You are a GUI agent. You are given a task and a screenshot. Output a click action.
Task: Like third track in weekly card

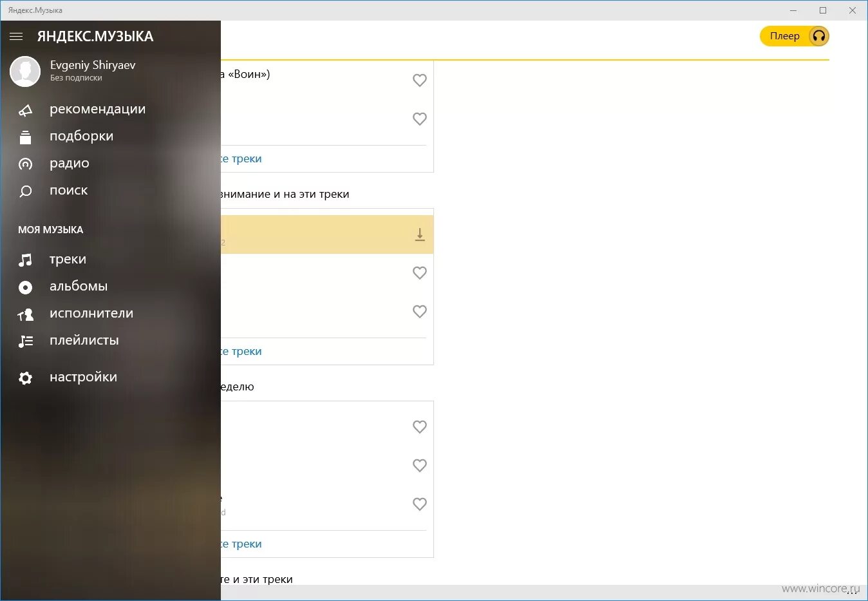coord(420,504)
